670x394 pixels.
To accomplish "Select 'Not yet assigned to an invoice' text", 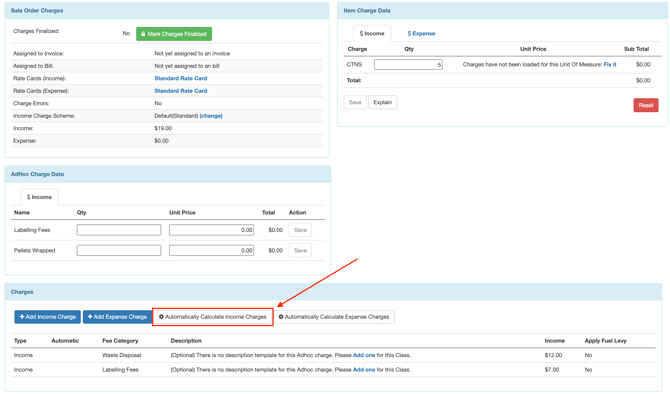I will (x=192, y=53).
